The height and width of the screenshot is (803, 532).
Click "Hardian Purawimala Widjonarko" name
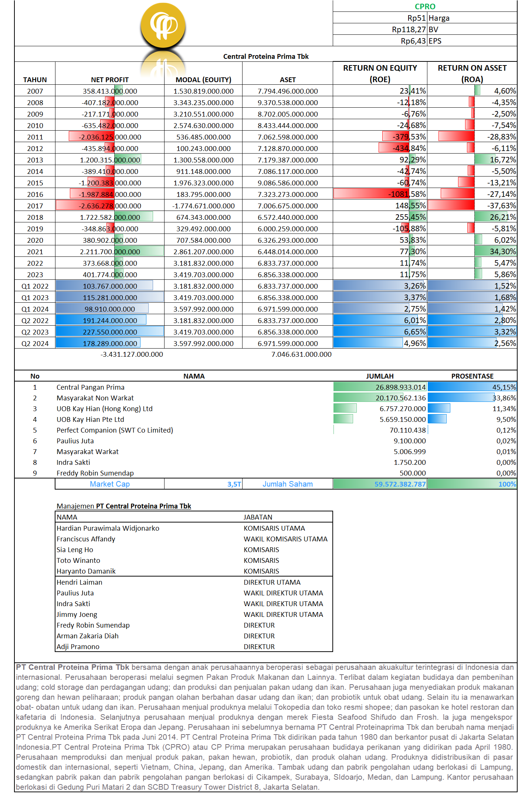(x=108, y=528)
